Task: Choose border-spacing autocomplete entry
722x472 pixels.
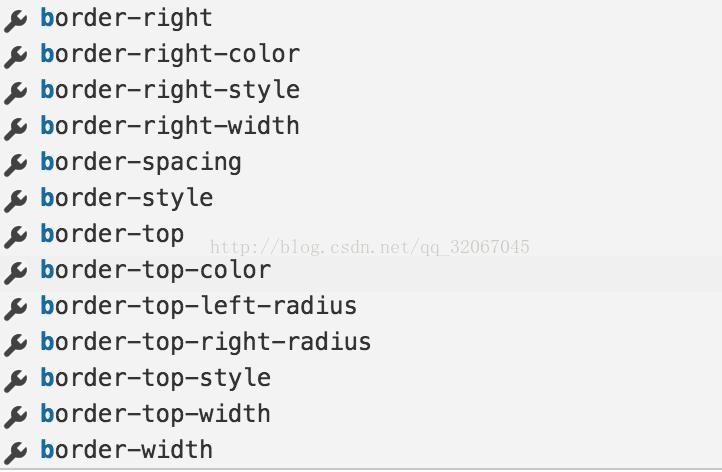Action: (361, 162)
